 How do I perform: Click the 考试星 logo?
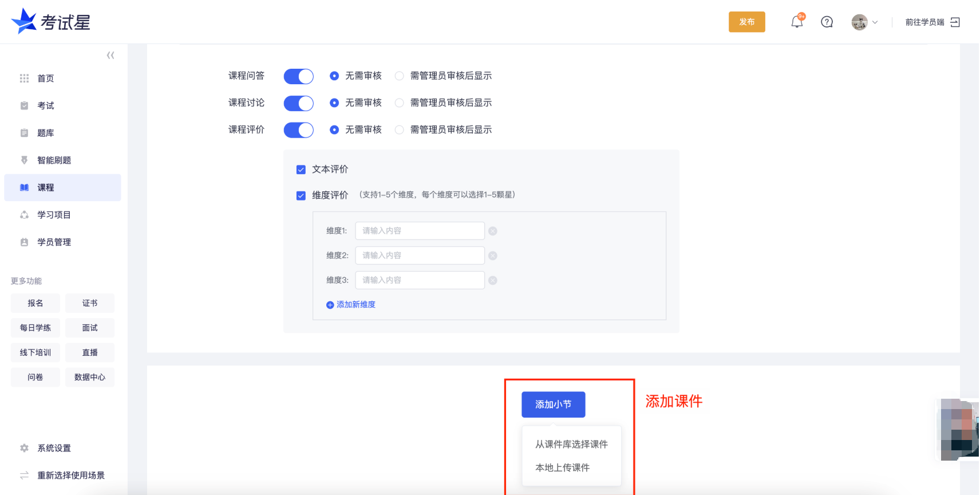51,22
